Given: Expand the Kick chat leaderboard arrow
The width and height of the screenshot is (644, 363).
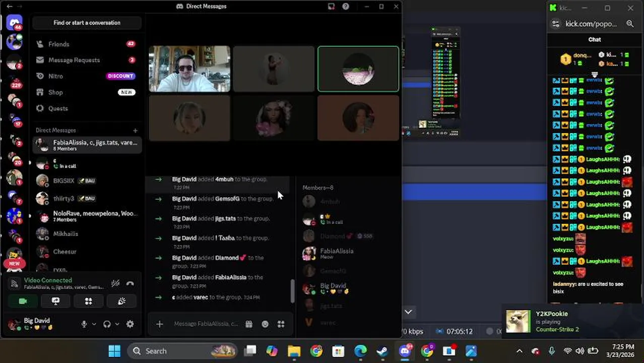Looking at the screenshot, I should pos(595,75).
